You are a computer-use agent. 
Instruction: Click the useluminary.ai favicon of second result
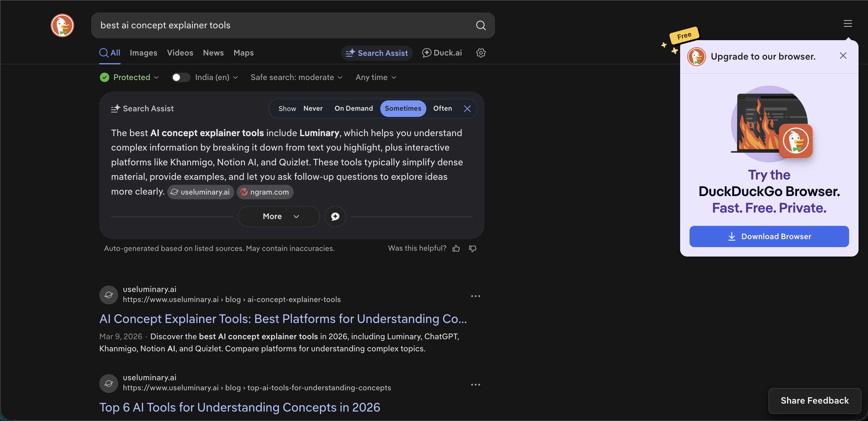point(108,383)
